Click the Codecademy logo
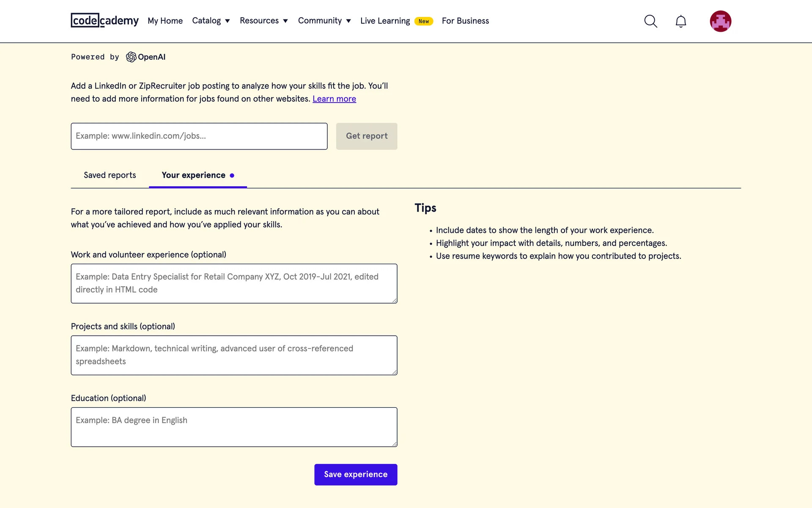 pyautogui.click(x=104, y=20)
